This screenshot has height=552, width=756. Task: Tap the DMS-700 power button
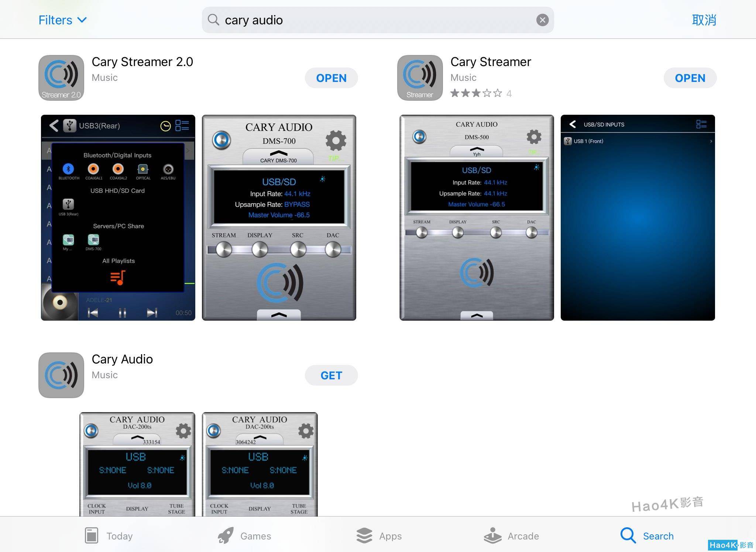(x=221, y=140)
